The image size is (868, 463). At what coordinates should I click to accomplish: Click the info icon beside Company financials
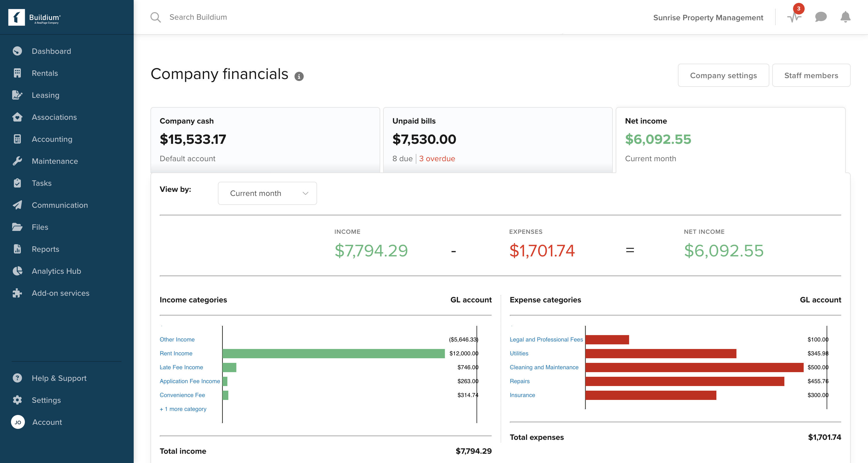pos(299,76)
